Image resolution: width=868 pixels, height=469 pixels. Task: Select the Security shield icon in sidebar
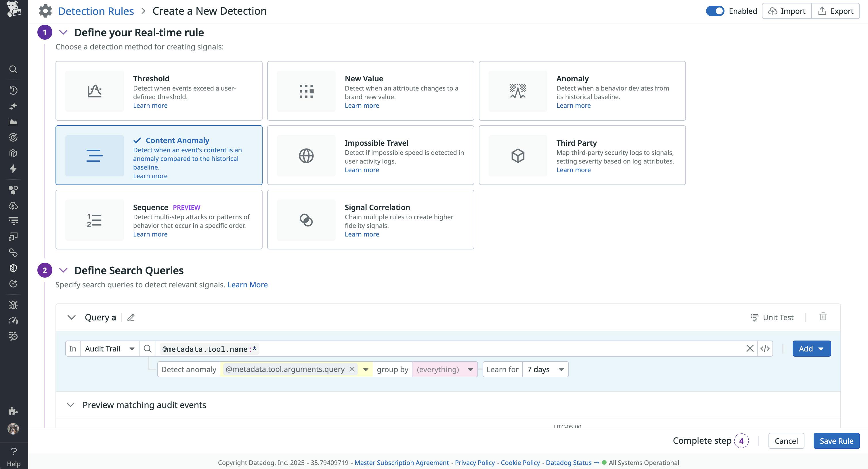click(14, 268)
